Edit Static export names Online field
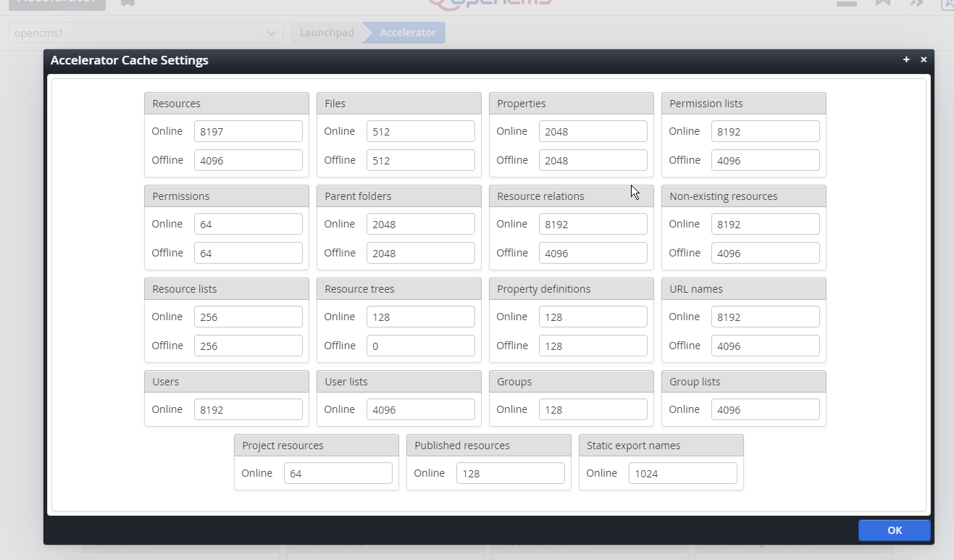 click(x=683, y=473)
